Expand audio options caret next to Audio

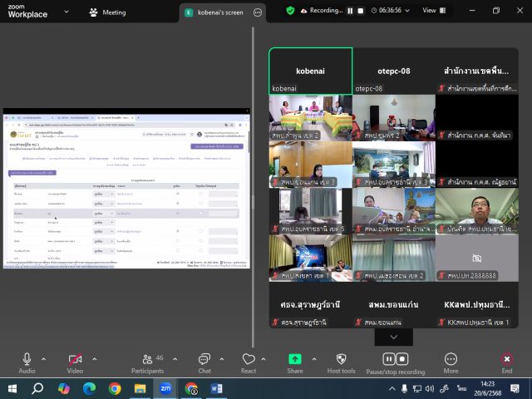click(44, 359)
